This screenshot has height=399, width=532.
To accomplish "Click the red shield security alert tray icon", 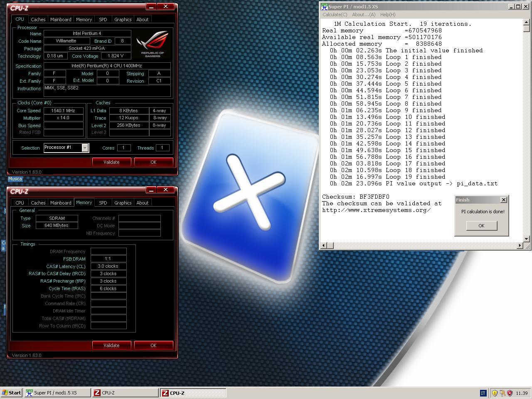I will click(x=510, y=393).
